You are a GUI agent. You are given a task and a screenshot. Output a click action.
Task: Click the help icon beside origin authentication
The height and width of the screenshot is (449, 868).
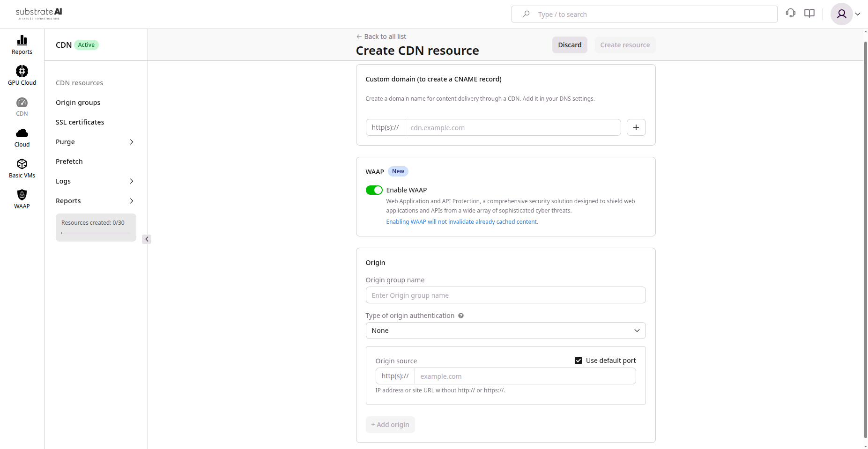461,316
